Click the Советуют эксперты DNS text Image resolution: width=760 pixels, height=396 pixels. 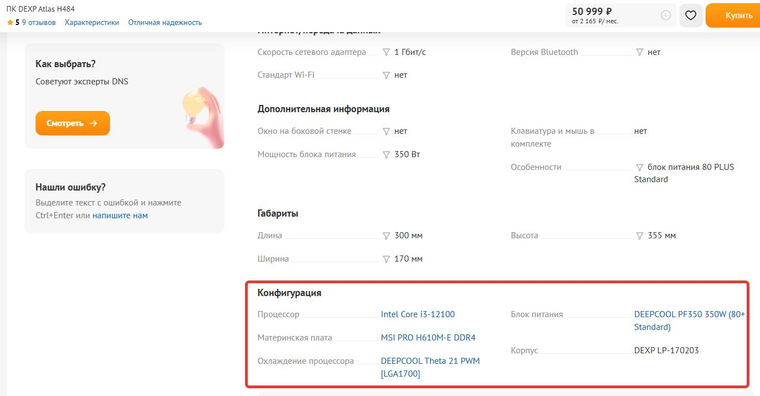coord(82,81)
